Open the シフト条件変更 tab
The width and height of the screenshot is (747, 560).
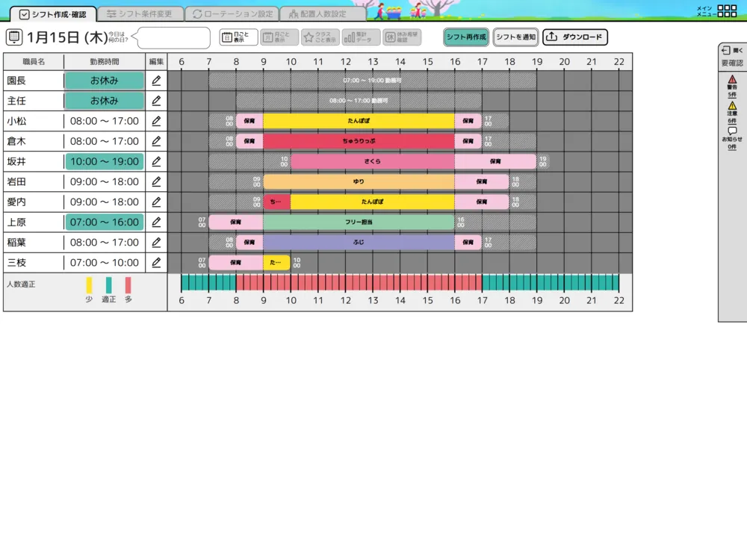pyautogui.click(x=140, y=14)
